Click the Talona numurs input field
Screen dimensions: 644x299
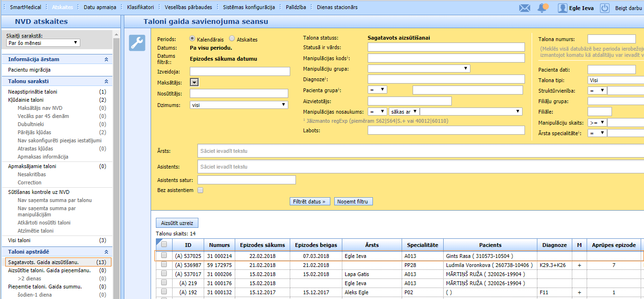[611, 39]
